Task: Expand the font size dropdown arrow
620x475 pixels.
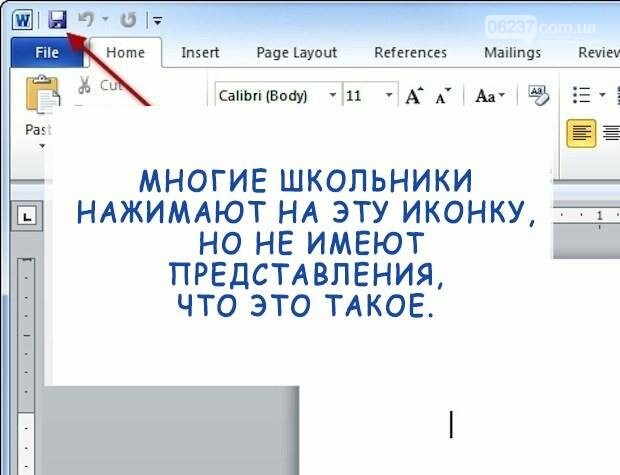Action: pos(389,96)
